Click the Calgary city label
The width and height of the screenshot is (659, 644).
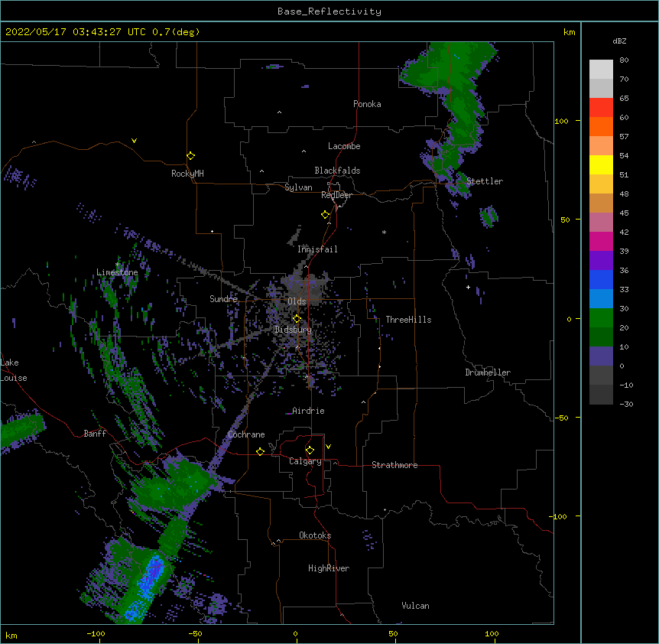(x=305, y=461)
